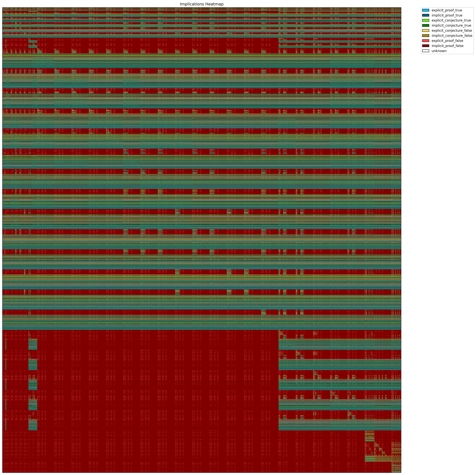Select the 'explicit_conjecture_false' legend label
476x475 pixels.
pyautogui.click(x=452, y=31)
